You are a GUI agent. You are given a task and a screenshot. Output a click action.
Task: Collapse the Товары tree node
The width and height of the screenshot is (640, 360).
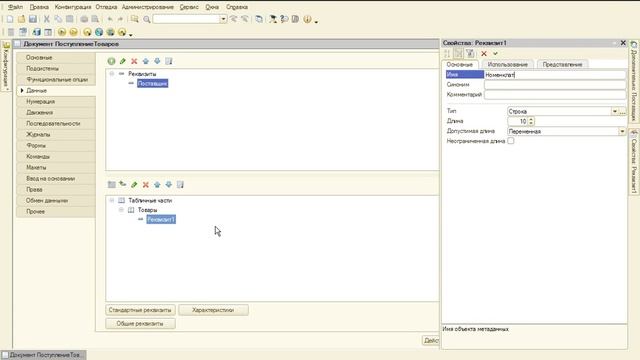121,210
